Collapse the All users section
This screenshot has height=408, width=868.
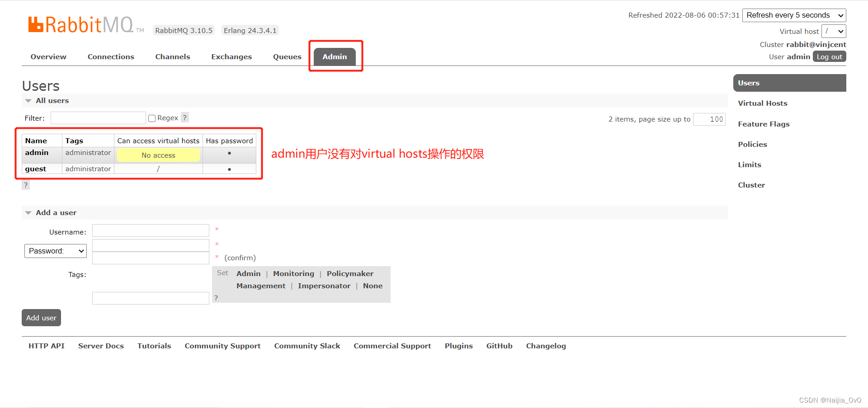click(52, 101)
